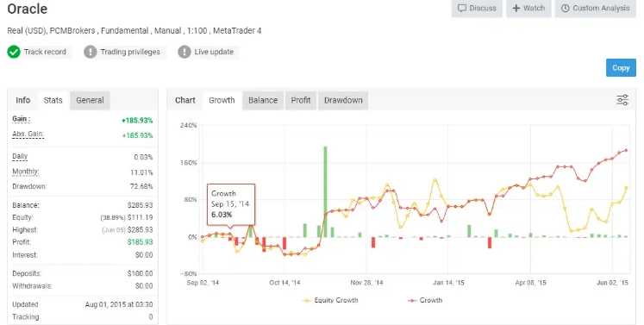The width and height of the screenshot is (644, 325).
Task: Open the Drawdown chart tab
Action: pos(343,100)
